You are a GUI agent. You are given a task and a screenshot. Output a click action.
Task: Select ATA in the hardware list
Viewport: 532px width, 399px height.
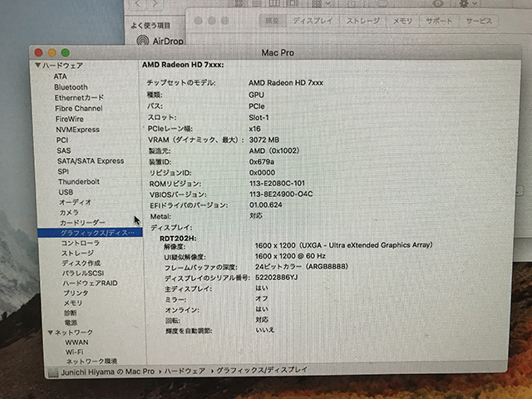(60, 76)
